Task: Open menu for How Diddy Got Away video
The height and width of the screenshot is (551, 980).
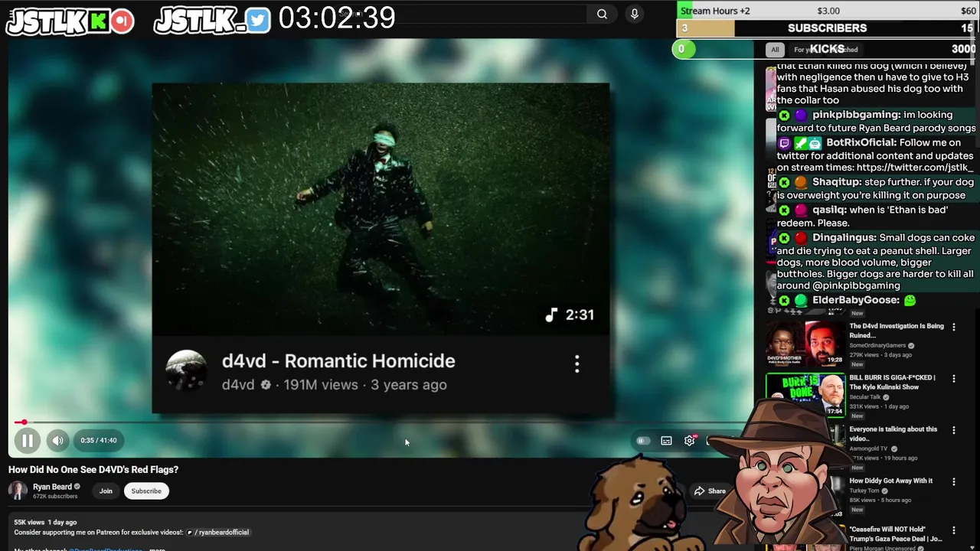Action: [x=953, y=481]
